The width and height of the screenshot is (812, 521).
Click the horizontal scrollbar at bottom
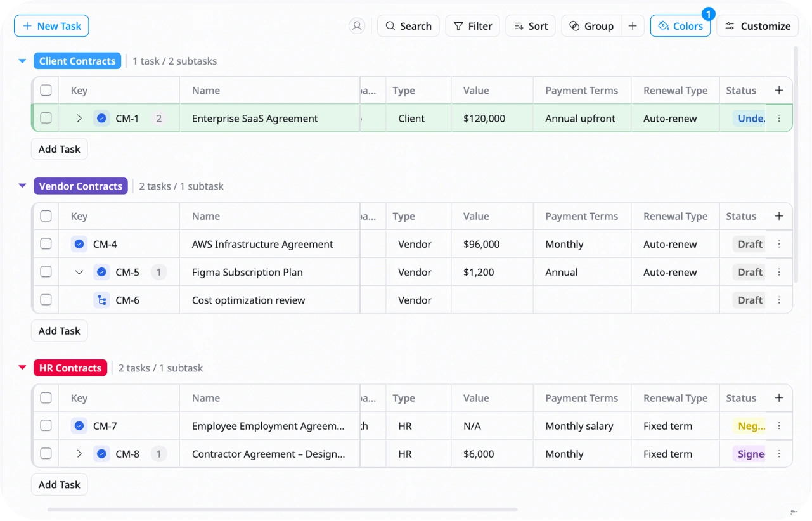coord(282,510)
